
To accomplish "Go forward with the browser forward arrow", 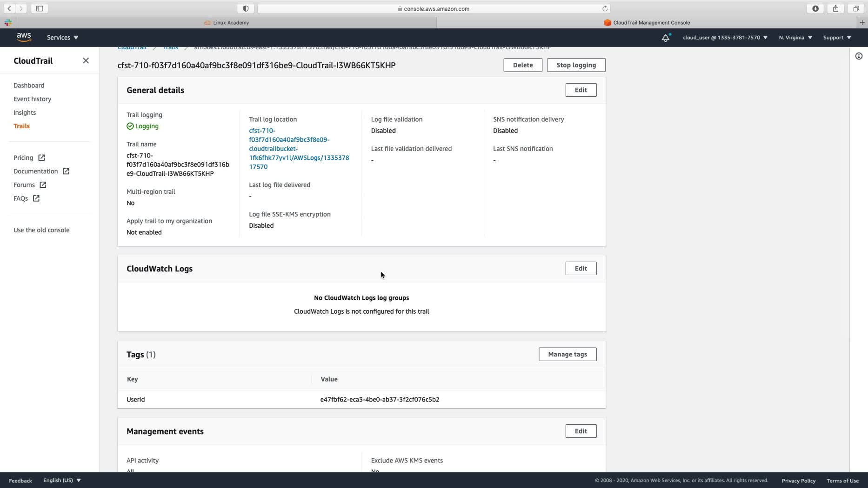I will (21, 8).
